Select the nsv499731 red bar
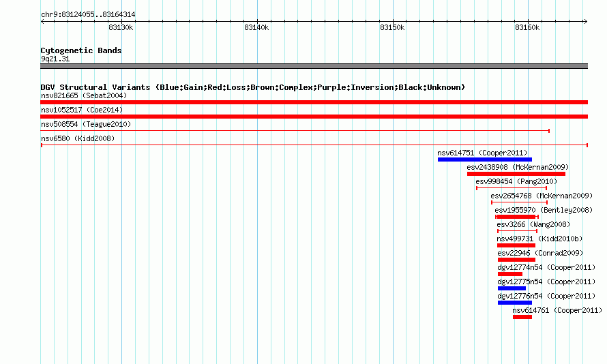Screen dimensions: 607x364 516,245
